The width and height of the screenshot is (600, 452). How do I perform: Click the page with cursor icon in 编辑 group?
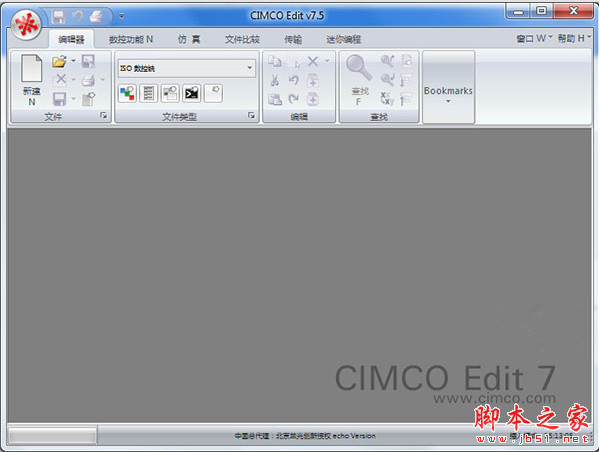click(293, 62)
